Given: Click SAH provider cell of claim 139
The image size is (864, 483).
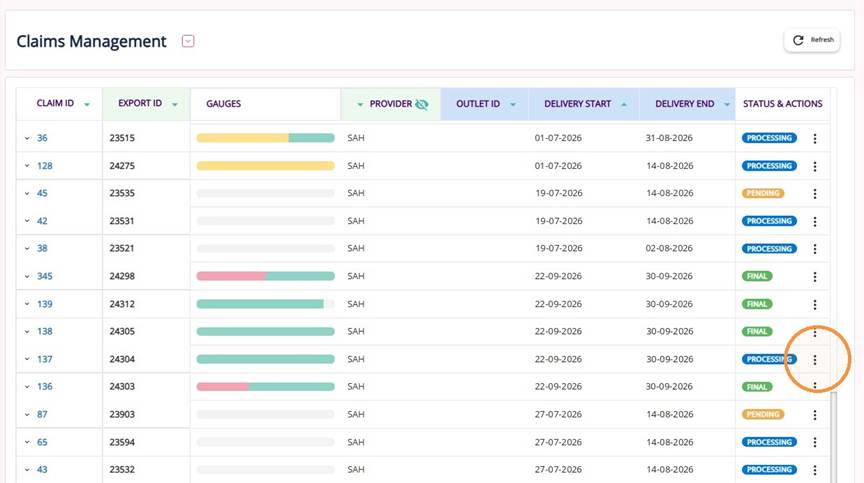Looking at the screenshot, I should tap(356, 304).
